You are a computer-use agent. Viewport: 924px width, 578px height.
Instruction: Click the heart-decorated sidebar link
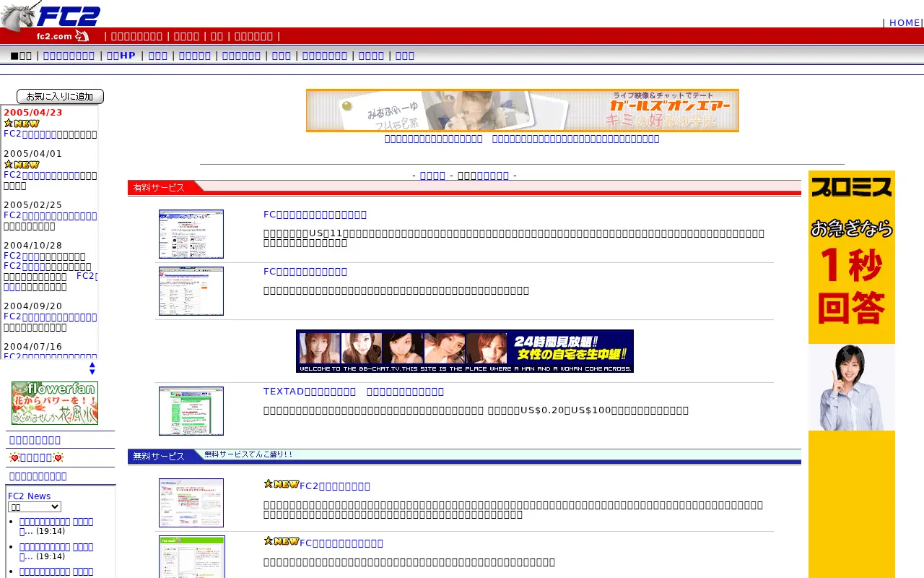(36, 457)
